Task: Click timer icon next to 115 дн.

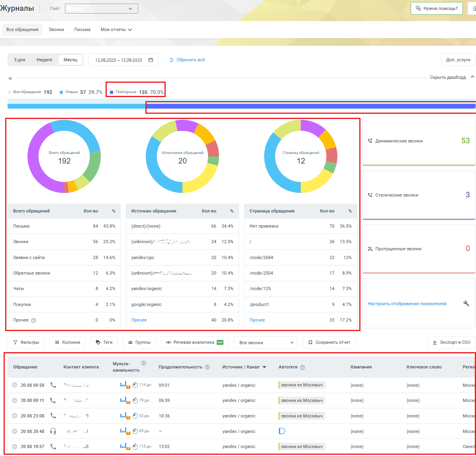Action: (x=135, y=446)
